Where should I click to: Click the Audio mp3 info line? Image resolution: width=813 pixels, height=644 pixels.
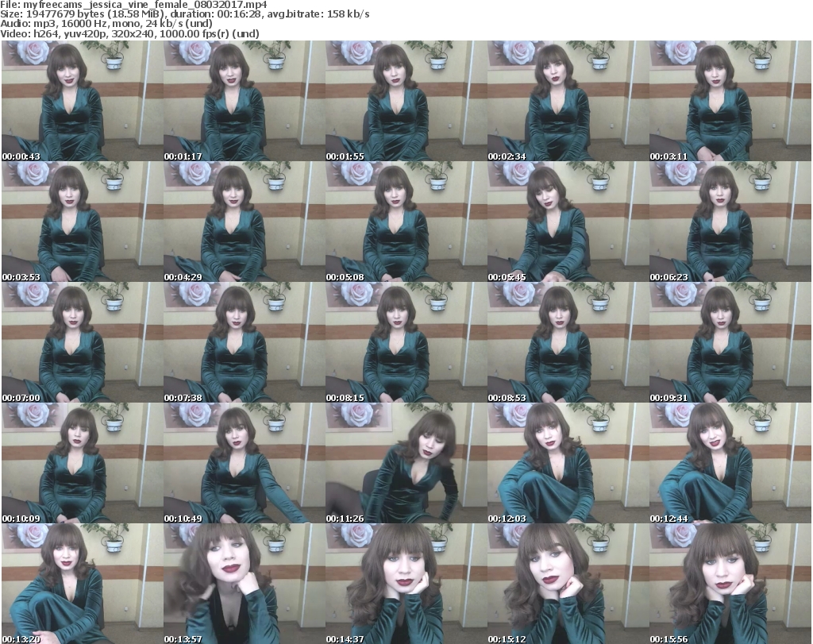tap(106, 24)
